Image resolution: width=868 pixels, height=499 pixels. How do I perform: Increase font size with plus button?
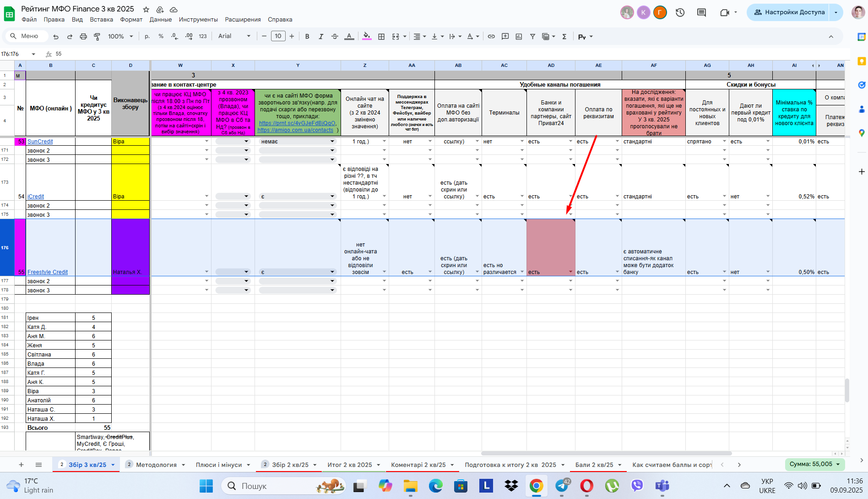(292, 36)
